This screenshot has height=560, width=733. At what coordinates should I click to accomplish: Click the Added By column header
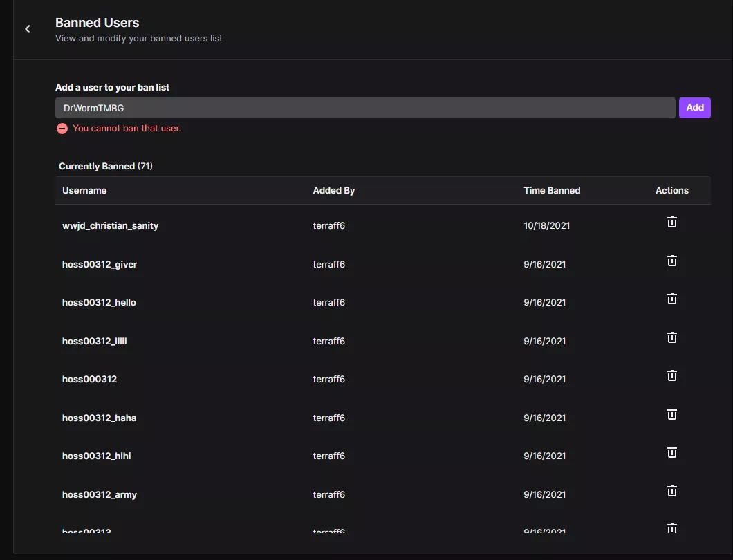(x=334, y=190)
